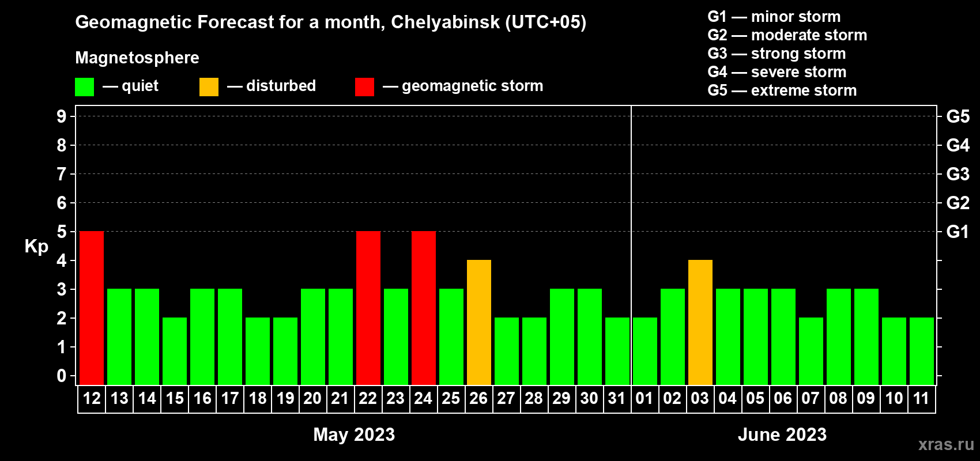Screen dimensions: 980x461
Task: Click date label 19 on the axis
Action: [285, 398]
